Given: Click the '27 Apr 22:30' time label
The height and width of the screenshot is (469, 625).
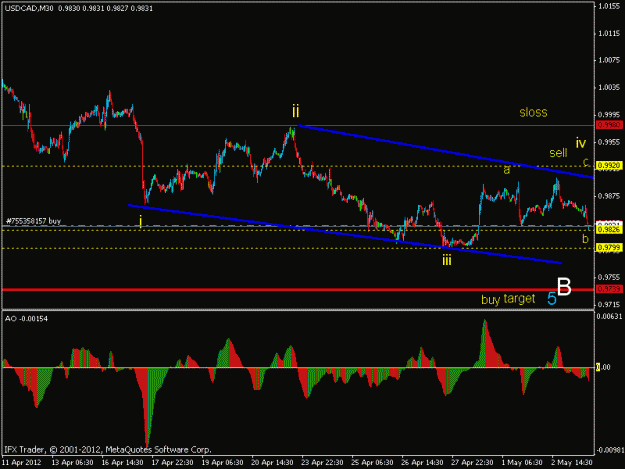Looking at the screenshot, I should click(x=472, y=462).
